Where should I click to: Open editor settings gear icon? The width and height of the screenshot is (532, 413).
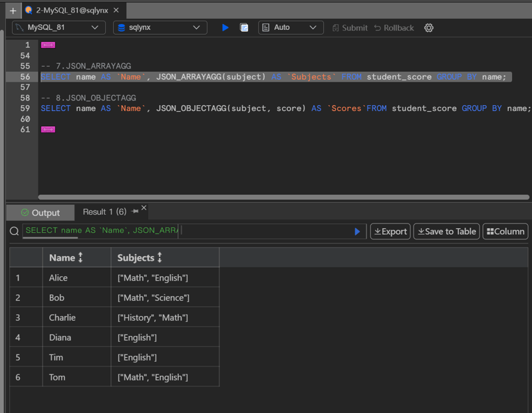click(429, 28)
